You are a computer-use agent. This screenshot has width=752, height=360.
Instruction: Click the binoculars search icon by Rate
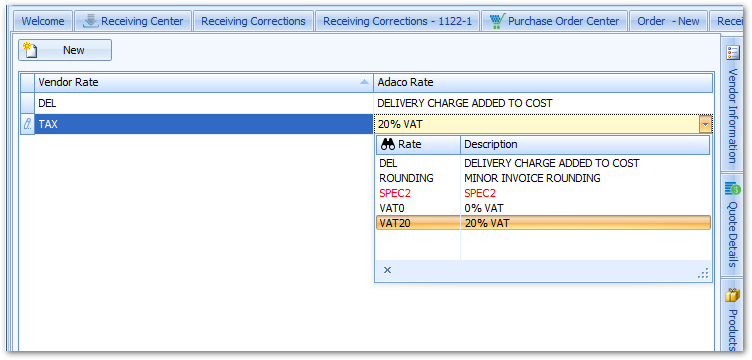pyautogui.click(x=388, y=144)
